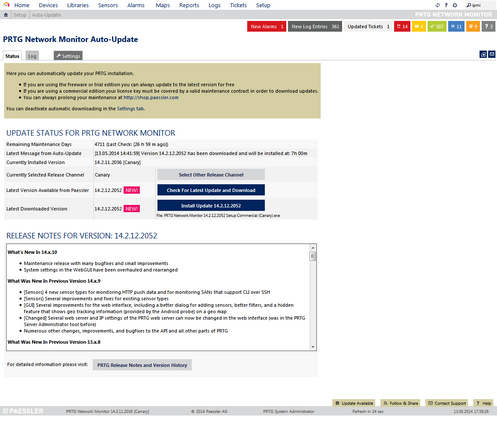
Task: Click the NEW badge next to Latest Downloaded Version
Action: [132, 209]
